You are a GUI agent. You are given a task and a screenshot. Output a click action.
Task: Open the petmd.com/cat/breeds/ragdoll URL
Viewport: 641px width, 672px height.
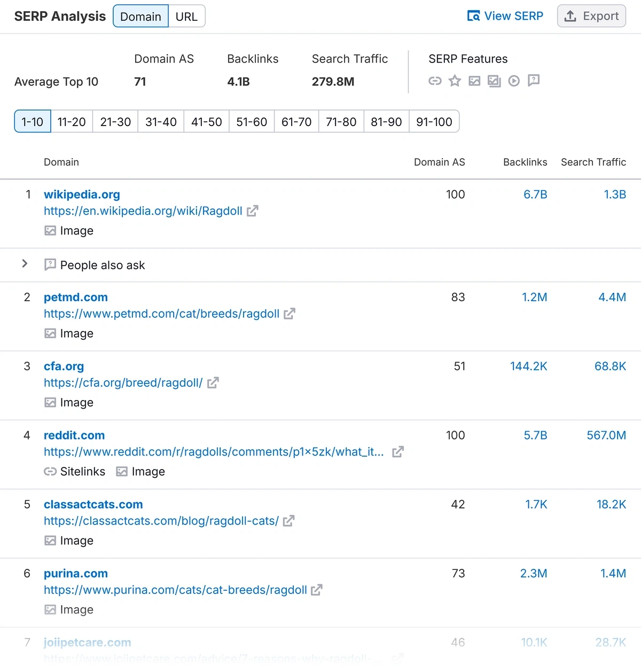(162, 314)
